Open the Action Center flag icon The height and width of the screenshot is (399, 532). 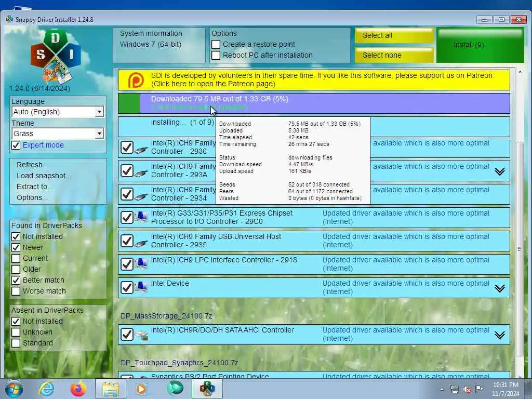click(x=479, y=389)
